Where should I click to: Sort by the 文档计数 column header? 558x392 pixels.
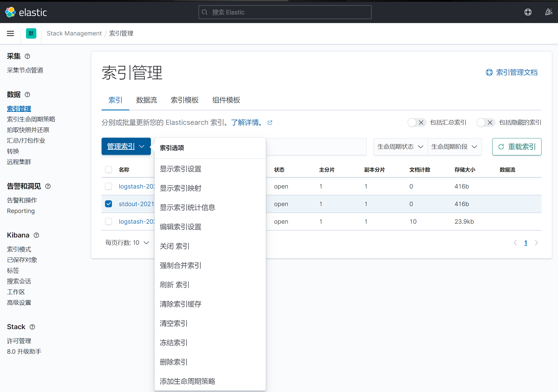click(x=420, y=170)
